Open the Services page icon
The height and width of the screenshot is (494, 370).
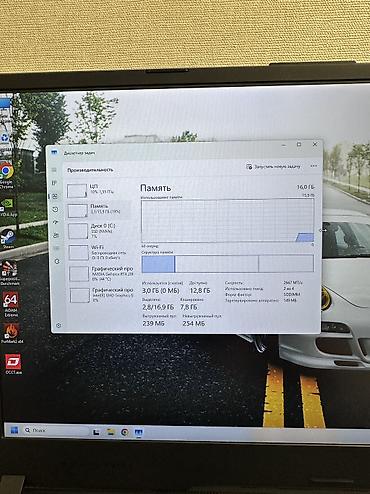[x=57, y=261]
